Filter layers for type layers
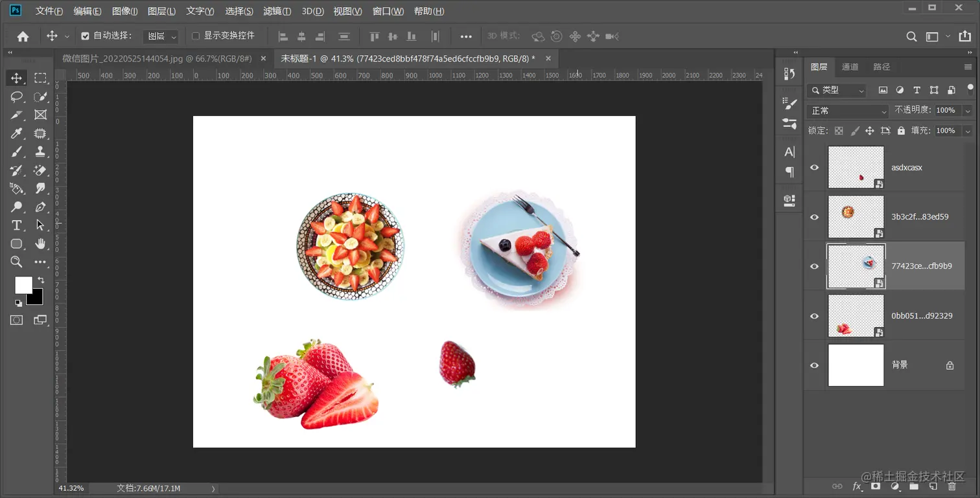Viewport: 980px width, 498px height. (916, 90)
